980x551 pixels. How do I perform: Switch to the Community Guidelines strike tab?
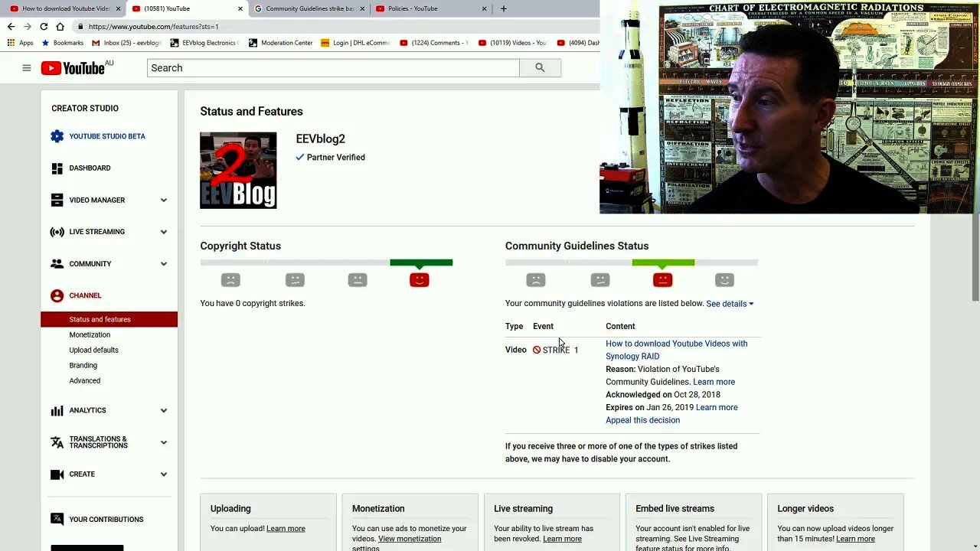309,8
